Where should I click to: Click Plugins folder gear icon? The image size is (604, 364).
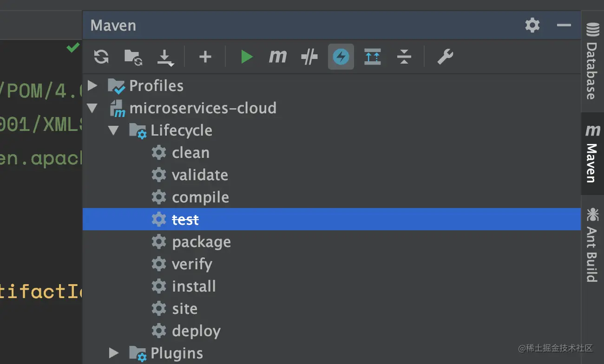coord(138,354)
